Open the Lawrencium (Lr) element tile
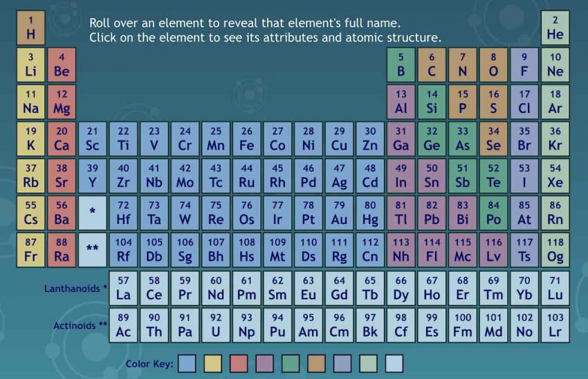588x379 pixels. [x=555, y=325]
